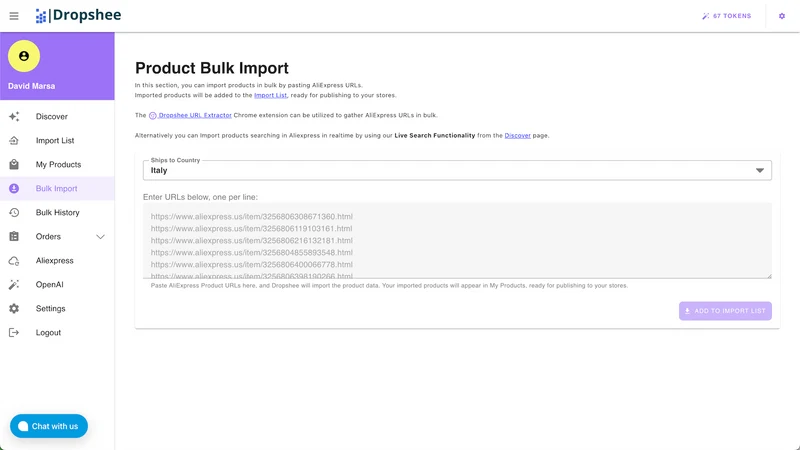
Task: Click the Live Search Functionality bold text
Action: 435,136
